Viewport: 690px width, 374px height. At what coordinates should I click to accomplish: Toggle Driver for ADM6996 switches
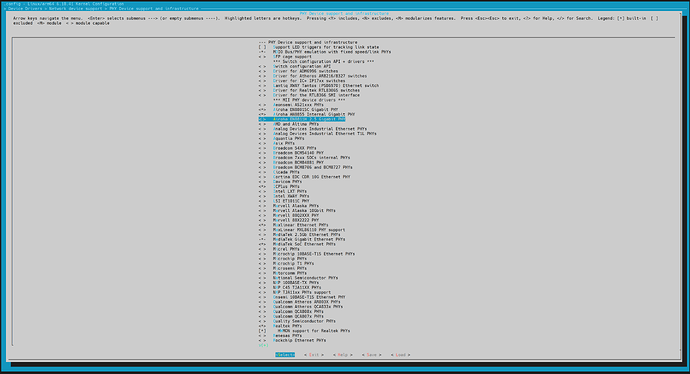pos(298,71)
